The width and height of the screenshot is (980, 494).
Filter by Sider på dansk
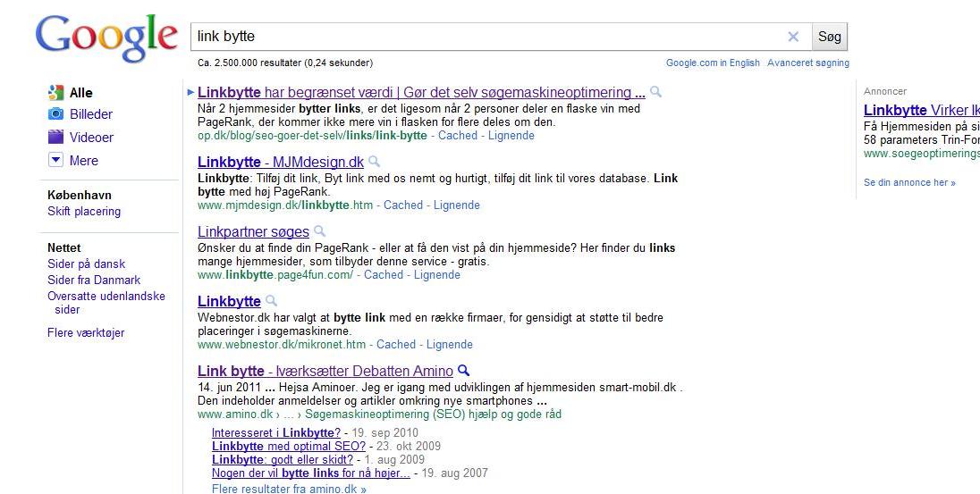86,264
